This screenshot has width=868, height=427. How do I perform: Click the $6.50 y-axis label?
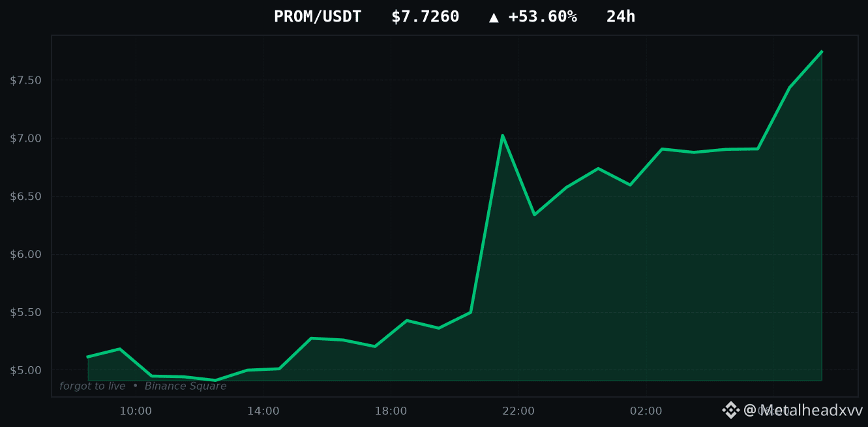25,197
